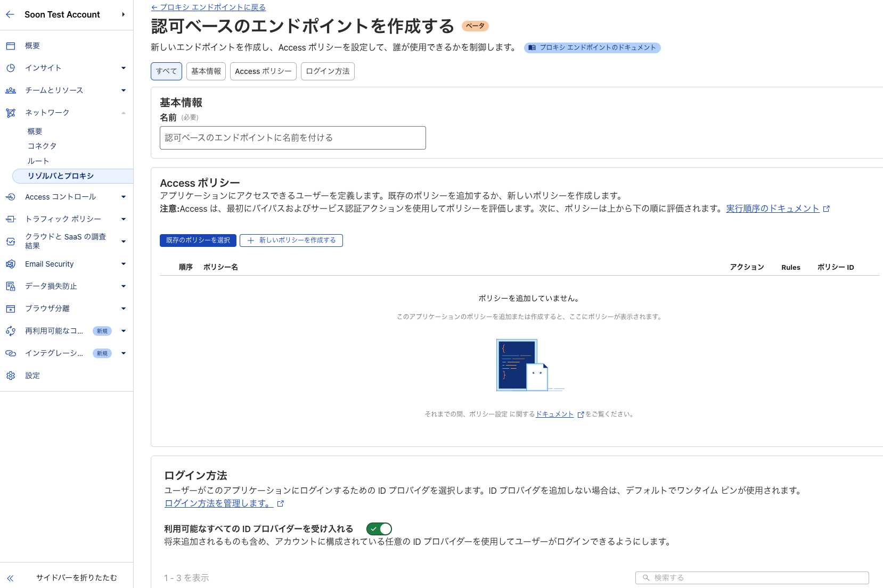
Task: Disable the 利用可能なすべての ID プロバイダー toggle
Action: [379, 529]
